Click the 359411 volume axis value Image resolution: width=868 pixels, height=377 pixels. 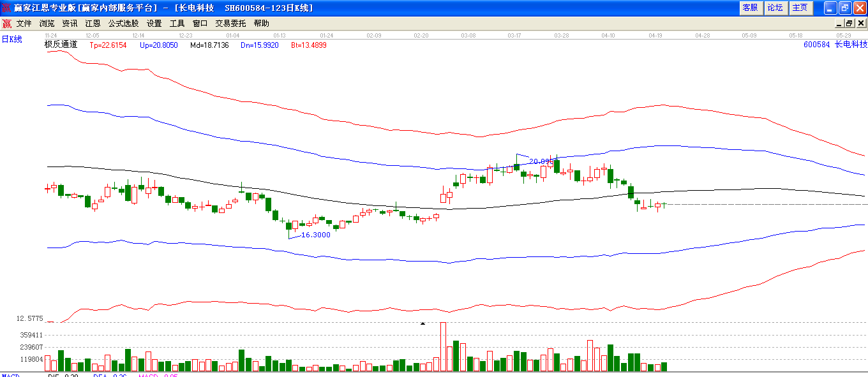pyautogui.click(x=31, y=335)
